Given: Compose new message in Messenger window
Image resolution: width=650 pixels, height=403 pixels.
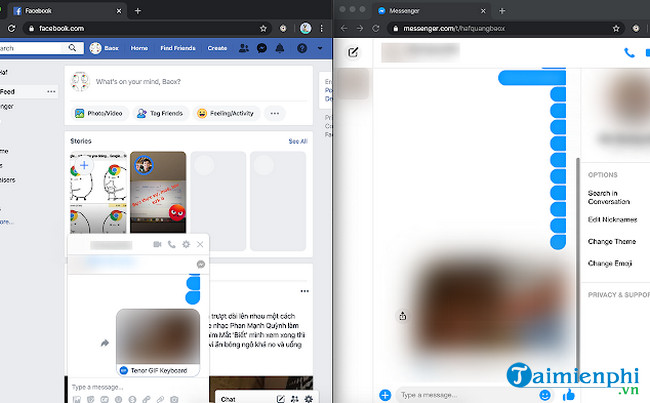Looking at the screenshot, I should click(353, 52).
